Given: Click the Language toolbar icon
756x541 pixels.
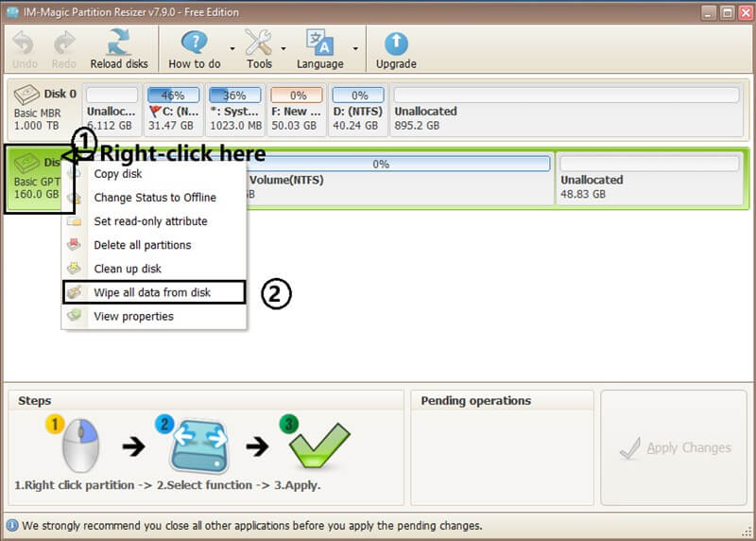Looking at the screenshot, I should pos(319,43).
